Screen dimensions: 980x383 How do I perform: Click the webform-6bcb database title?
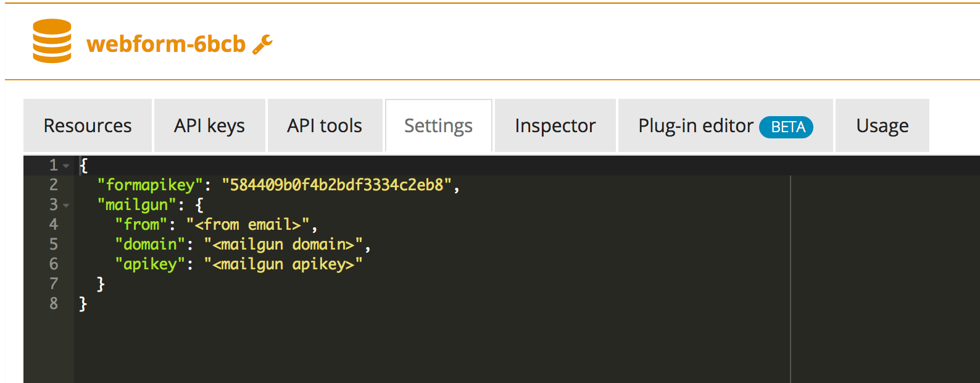click(166, 44)
